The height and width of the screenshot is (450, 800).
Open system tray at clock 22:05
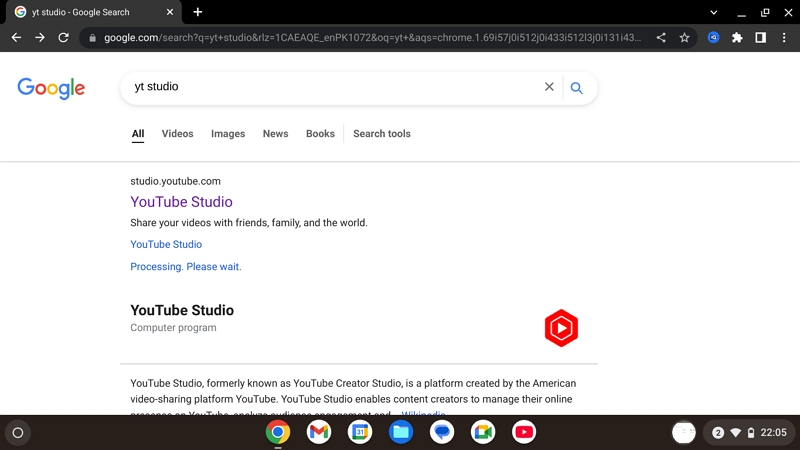tap(773, 433)
